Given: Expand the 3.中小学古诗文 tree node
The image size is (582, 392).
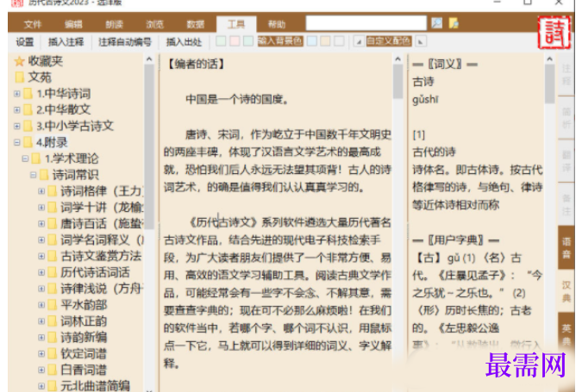Looking at the screenshot, I should (x=17, y=126).
